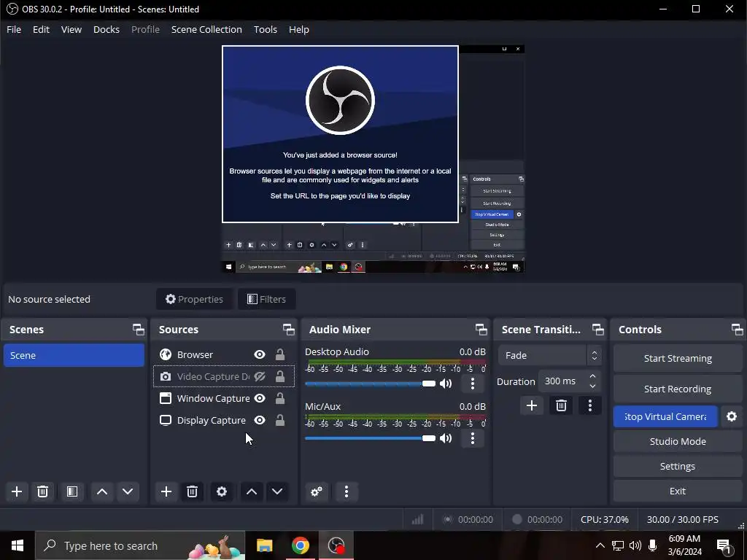This screenshot has height=560, width=747.
Task: Open the Tools menu
Action: point(266,29)
